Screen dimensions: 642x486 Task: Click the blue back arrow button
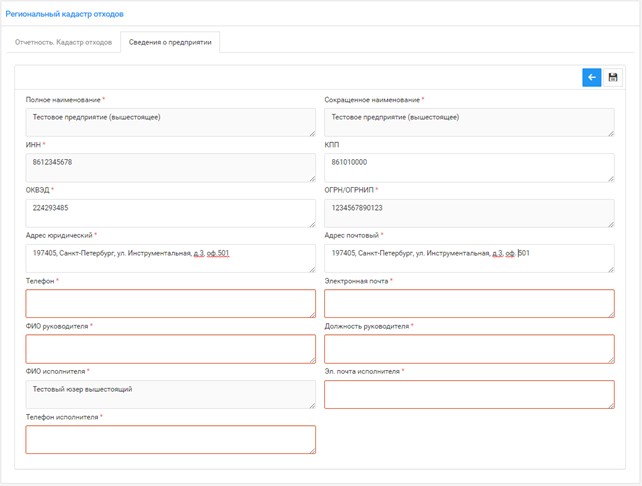[592, 78]
